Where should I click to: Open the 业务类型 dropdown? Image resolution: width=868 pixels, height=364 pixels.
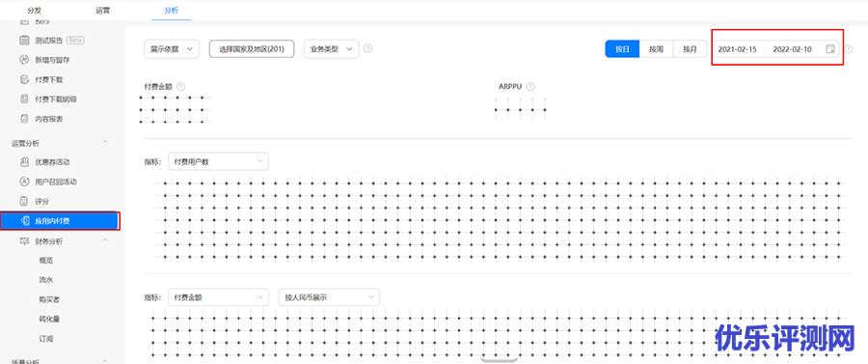click(332, 48)
